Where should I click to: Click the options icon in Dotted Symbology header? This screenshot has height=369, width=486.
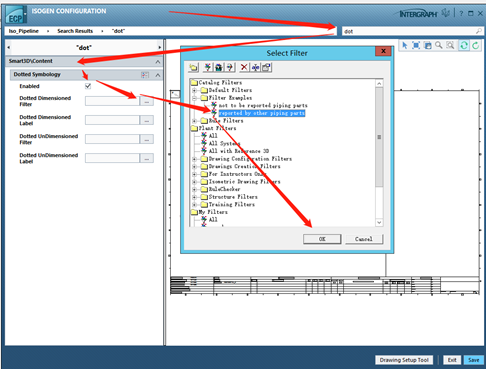coord(145,75)
